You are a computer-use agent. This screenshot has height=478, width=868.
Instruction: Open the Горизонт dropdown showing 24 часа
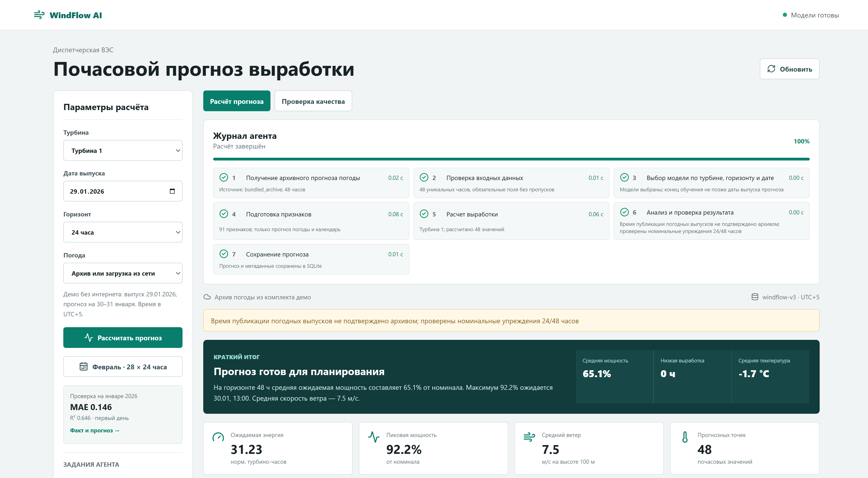click(123, 232)
